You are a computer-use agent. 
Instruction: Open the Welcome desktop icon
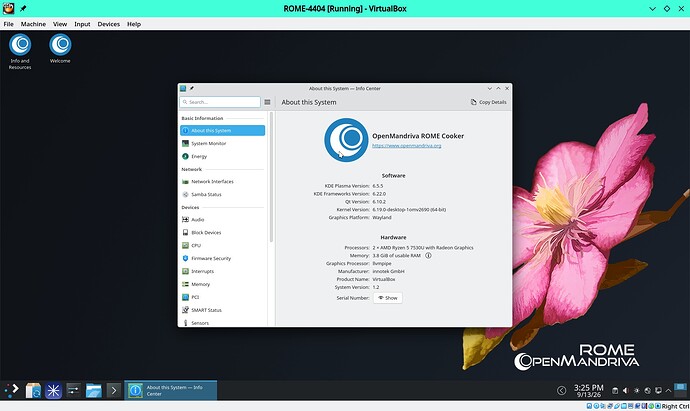[60, 48]
